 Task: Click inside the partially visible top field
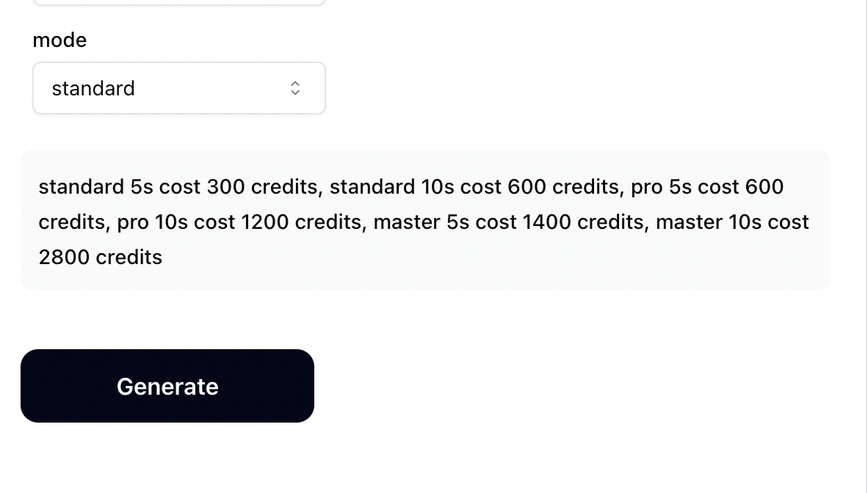click(x=179, y=1)
